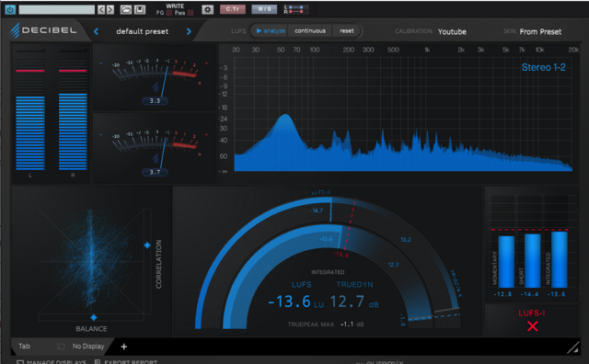Click the display icon beside No Display
The image size is (589, 364).
coord(61,347)
